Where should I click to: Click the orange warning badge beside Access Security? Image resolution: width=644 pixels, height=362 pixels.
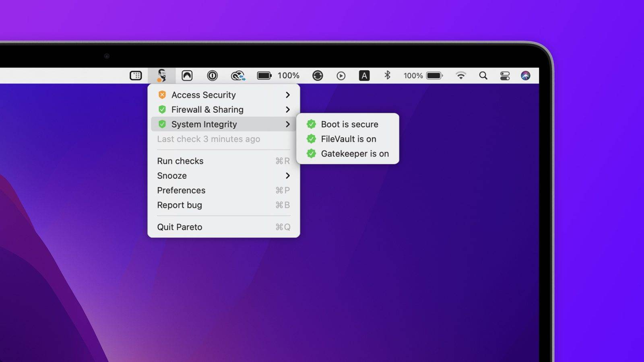coord(162,95)
